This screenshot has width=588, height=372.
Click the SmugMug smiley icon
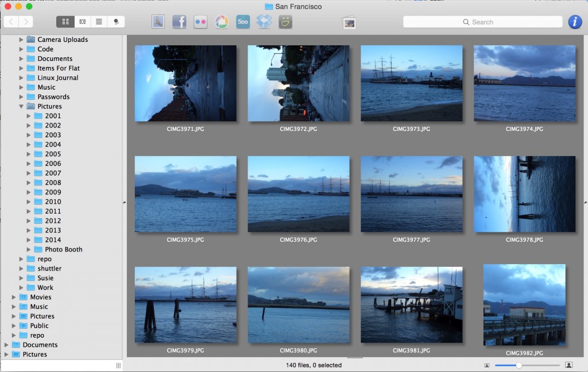tap(285, 22)
